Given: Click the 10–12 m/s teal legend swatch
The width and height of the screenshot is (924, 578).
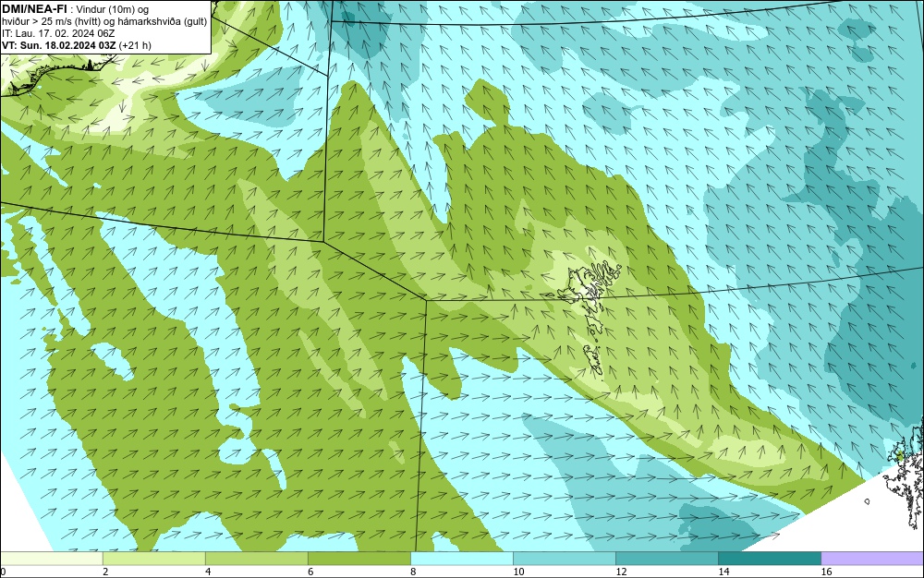Looking at the screenshot, I should pyautogui.click(x=564, y=558).
